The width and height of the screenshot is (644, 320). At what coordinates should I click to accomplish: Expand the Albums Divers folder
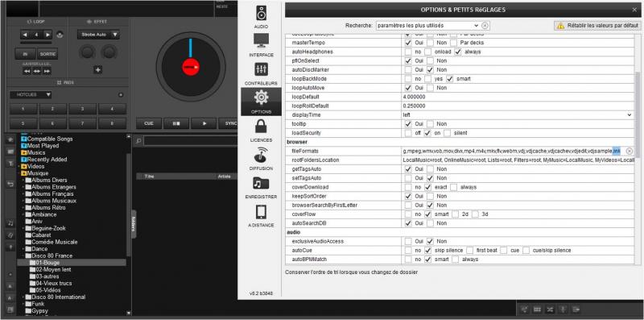coord(23,181)
